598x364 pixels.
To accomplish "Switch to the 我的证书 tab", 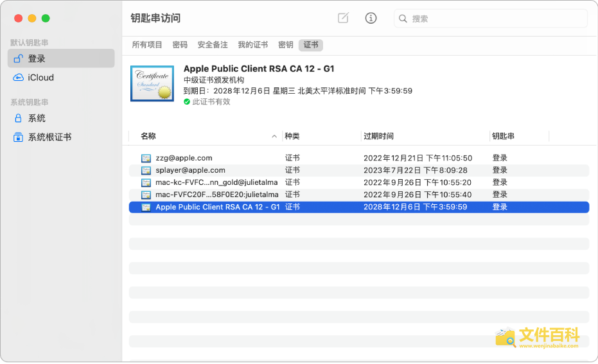I will point(253,44).
